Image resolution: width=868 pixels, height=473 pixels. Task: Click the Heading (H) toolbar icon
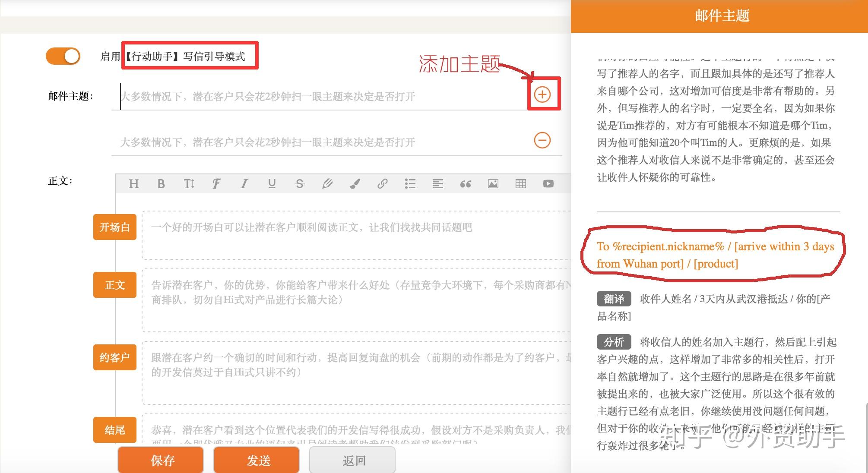133,184
